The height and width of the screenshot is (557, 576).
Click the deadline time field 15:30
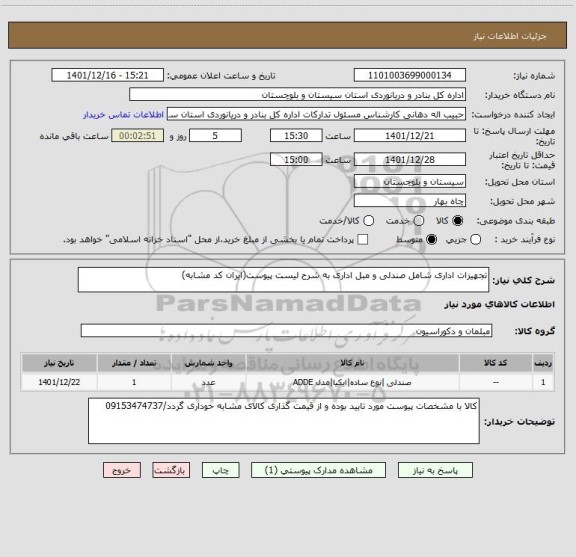tap(296, 136)
